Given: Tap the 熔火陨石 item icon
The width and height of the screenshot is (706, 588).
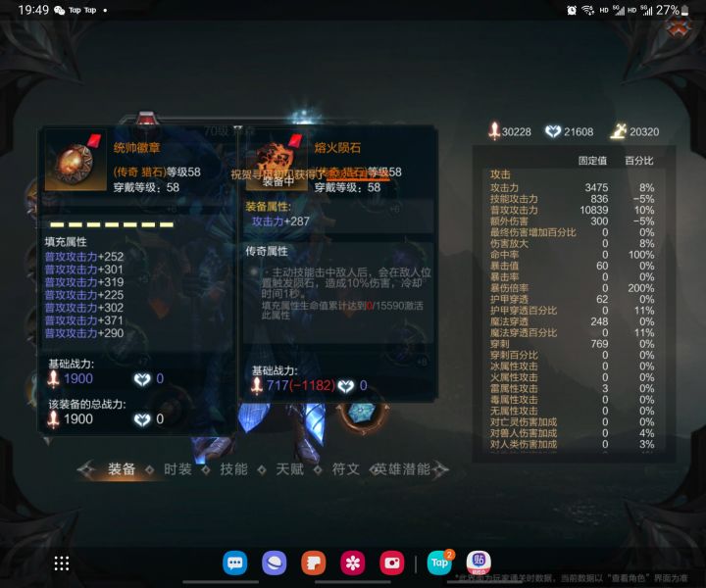Looking at the screenshot, I should click(x=277, y=160).
